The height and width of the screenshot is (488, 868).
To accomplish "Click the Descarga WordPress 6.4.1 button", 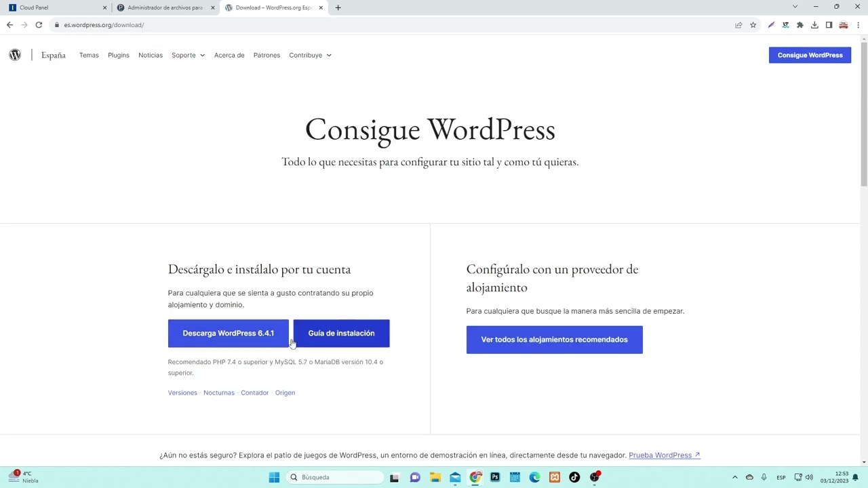I will tap(228, 333).
